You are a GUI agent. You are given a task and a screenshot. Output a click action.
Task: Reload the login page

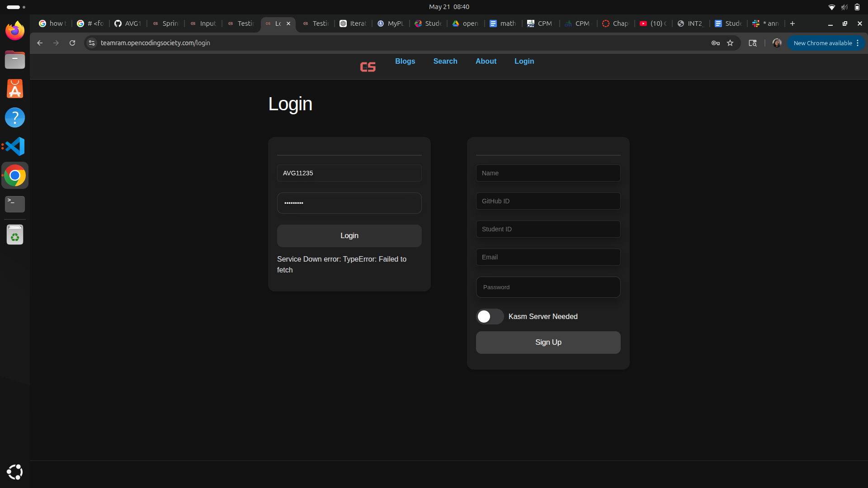point(72,43)
